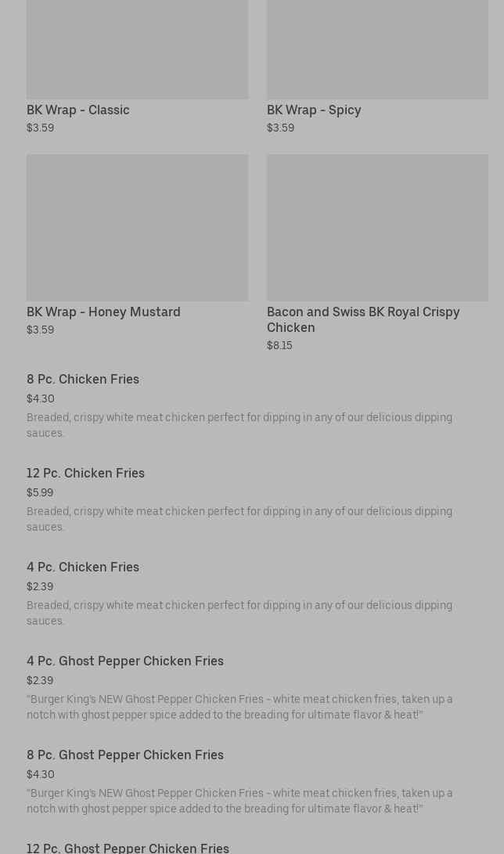Open Bacon and Swiss BK Royal Crispy image
504x854 pixels.
tap(377, 228)
